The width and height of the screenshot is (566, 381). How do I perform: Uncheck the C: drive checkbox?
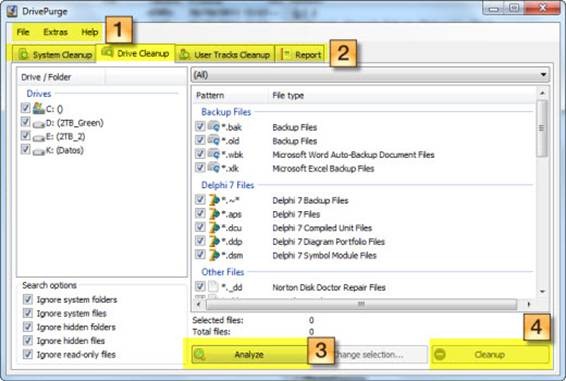point(25,108)
